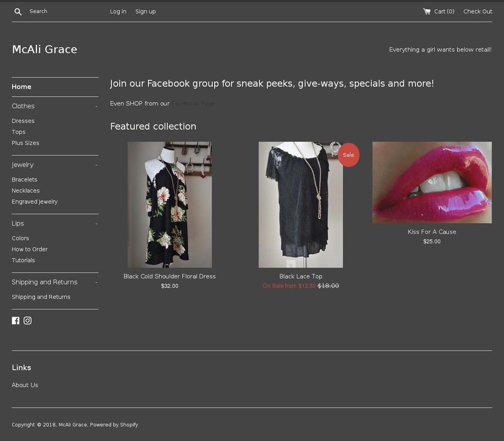Open the Shipping and Returns category heading
Screen dimensions: 504x441
(45, 282)
